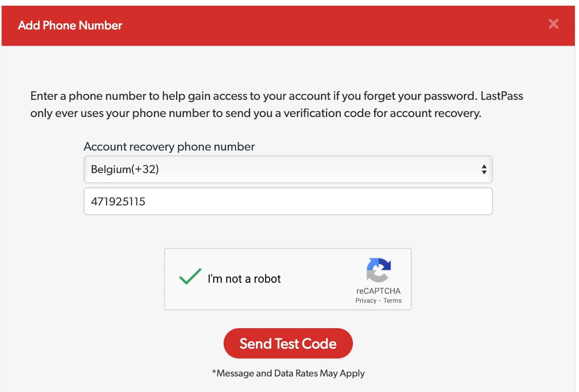Image resolution: width=579 pixels, height=392 pixels.
Task: Click the "Account recovery phone number" label
Action: pyautogui.click(x=169, y=146)
